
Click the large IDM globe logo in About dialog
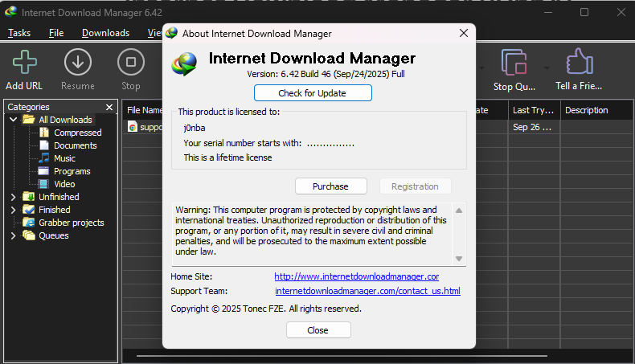184,64
